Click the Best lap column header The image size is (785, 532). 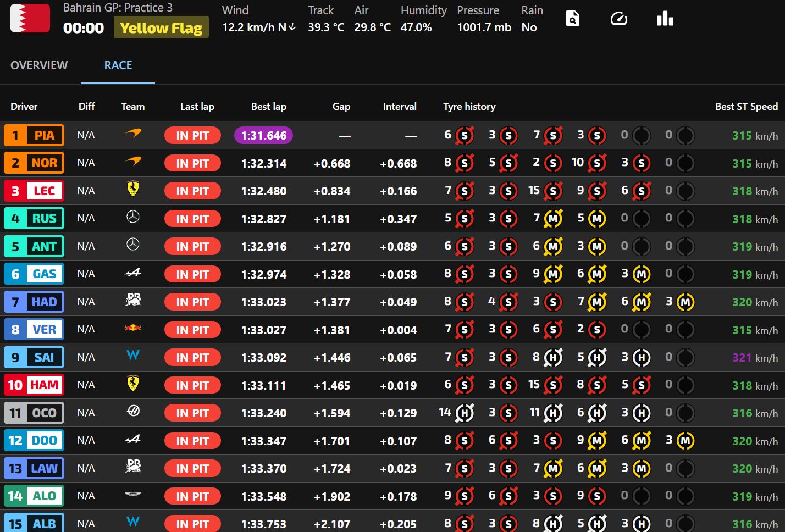269,107
